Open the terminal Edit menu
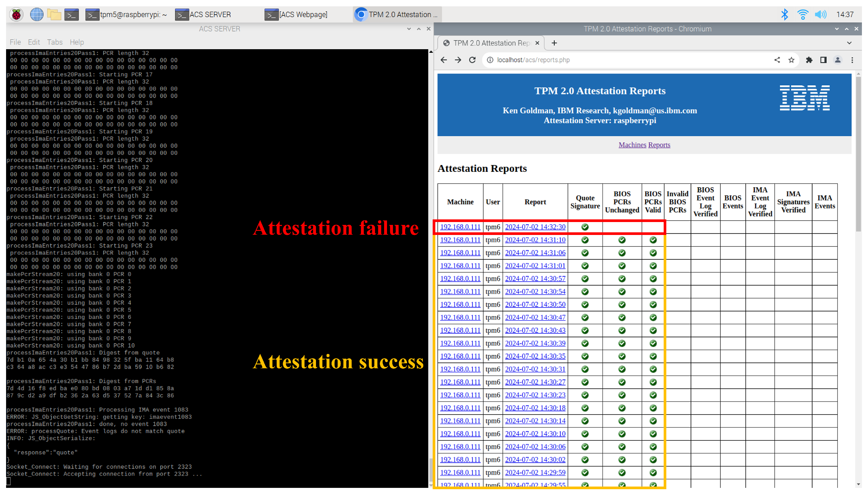 pyautogui.click(x=34, y=42)
